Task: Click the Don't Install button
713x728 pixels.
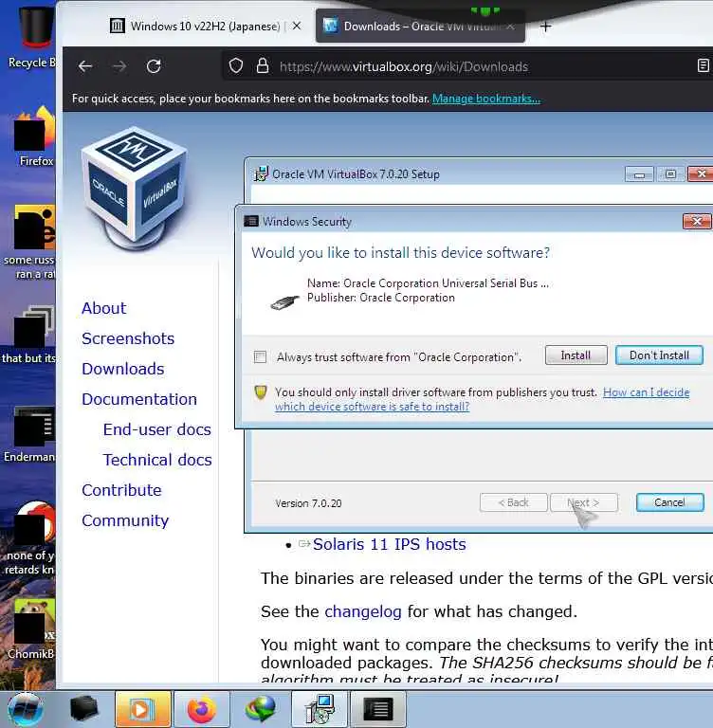Action: coord(659,355)
